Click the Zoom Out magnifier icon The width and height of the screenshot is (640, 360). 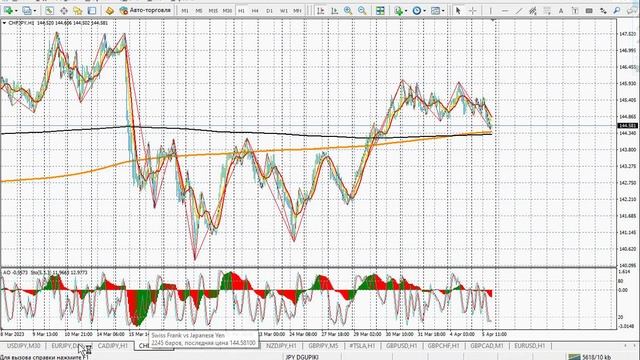coord(362,11)
